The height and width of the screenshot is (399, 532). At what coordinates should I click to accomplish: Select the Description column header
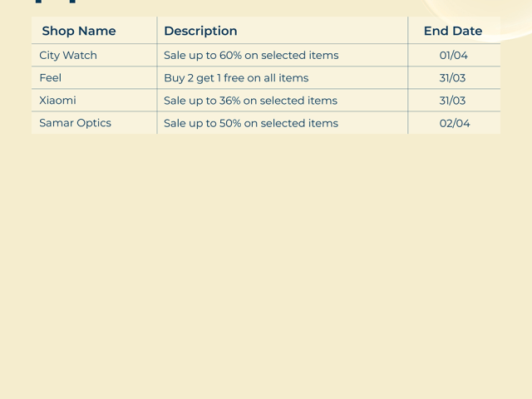coord(200,31)
